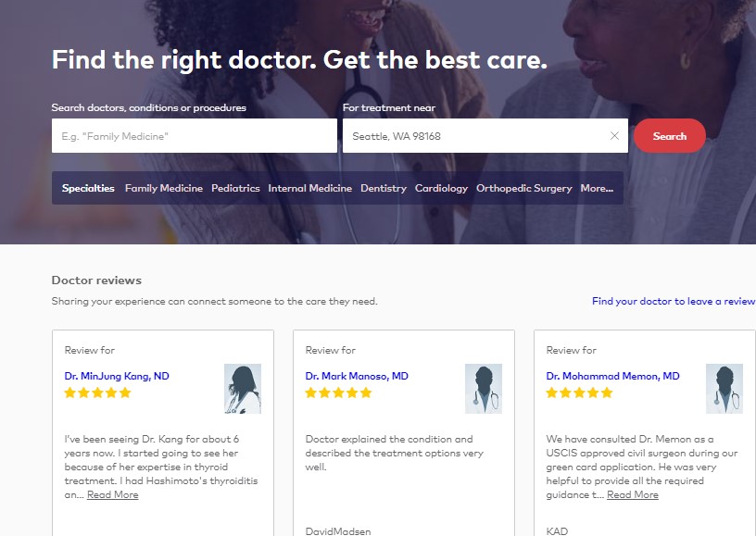Select the Orthopedic Surgery specialty
This screenshot has height=536, width=756.
pos(524,188)
